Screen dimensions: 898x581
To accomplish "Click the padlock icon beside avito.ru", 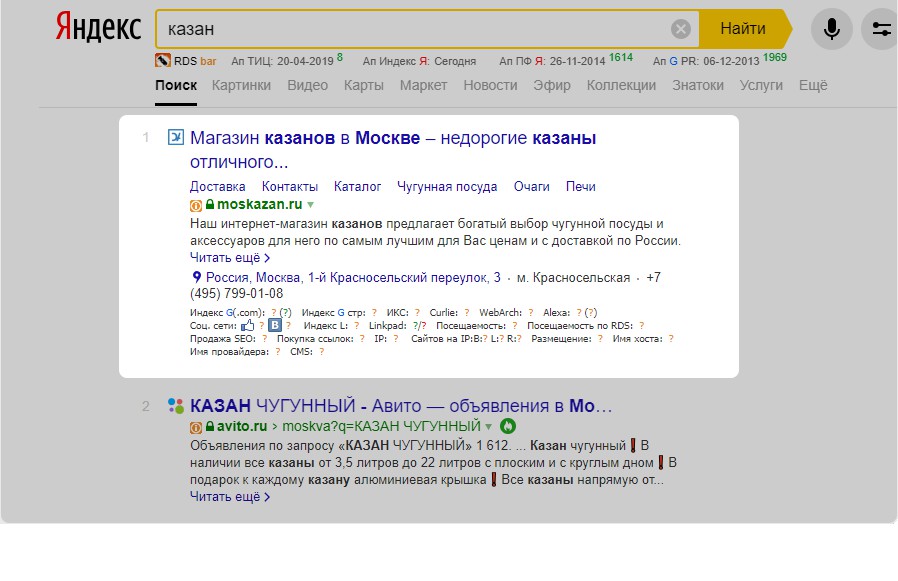I will pos(210,426).
